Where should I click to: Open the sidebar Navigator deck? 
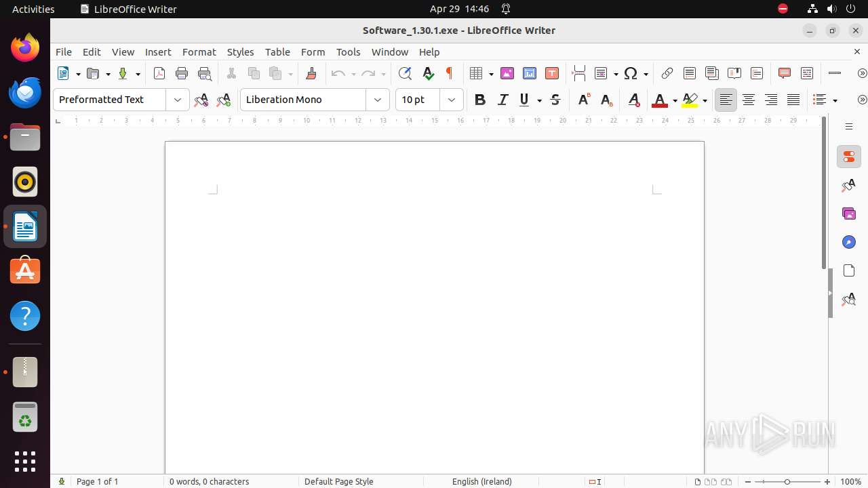click(x=849, y=242)
